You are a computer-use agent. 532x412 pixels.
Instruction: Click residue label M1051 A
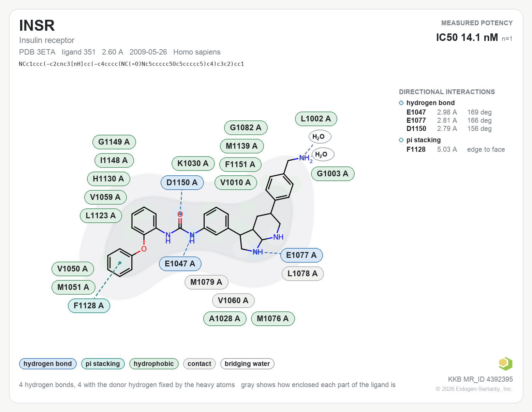click(73, 288)
